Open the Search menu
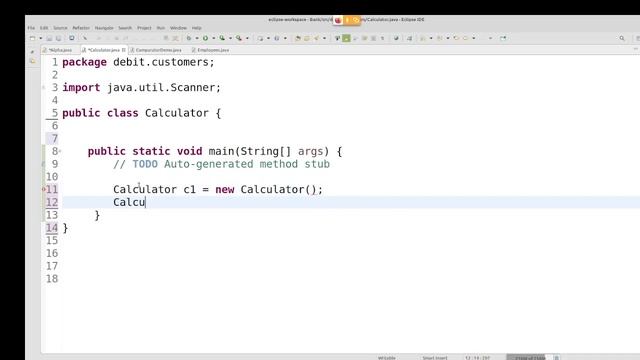Viewport: 640px width, 360px height. pos(125,28)
